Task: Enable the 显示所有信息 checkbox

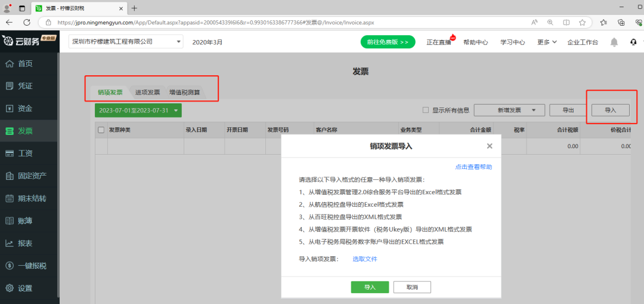Action: click(x=426, y=110)
